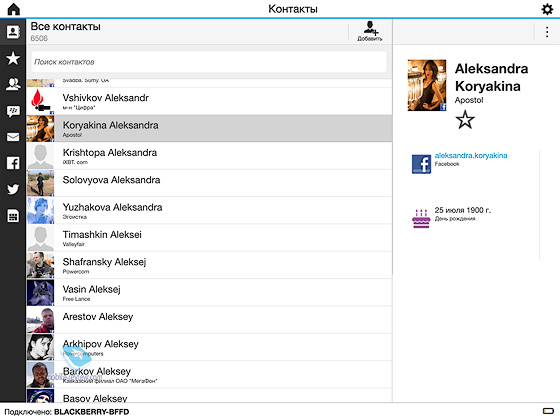Image resolution: width=560 pixels, height=420 pixels.
Task: Select contact Shafransky Aleksej
Action: (209, 265)
